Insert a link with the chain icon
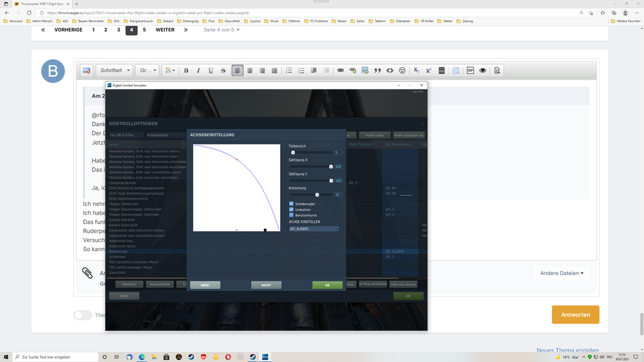This screenshot has width=644, height=362. [341, 71]
